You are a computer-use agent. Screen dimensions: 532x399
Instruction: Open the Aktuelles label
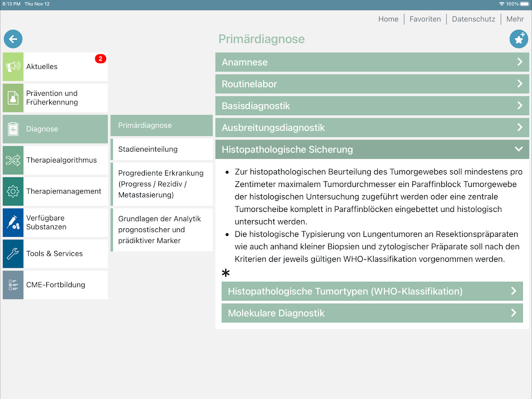tap(42, 66)
